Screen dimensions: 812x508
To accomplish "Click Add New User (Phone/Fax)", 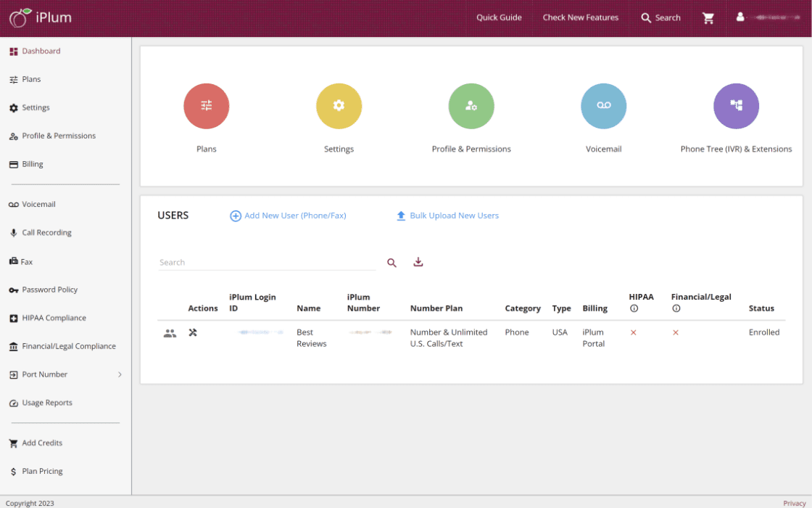I will tap(287, 216).
